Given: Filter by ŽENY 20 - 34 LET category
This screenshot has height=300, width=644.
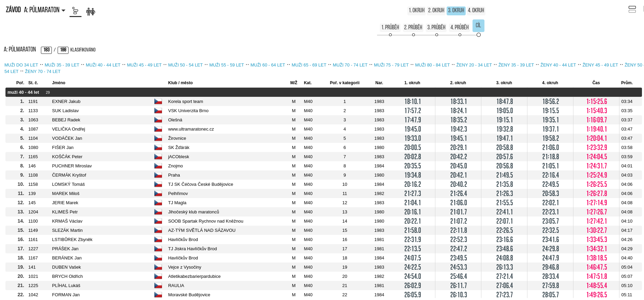Looking at the screenshot, I should point(474,65).
